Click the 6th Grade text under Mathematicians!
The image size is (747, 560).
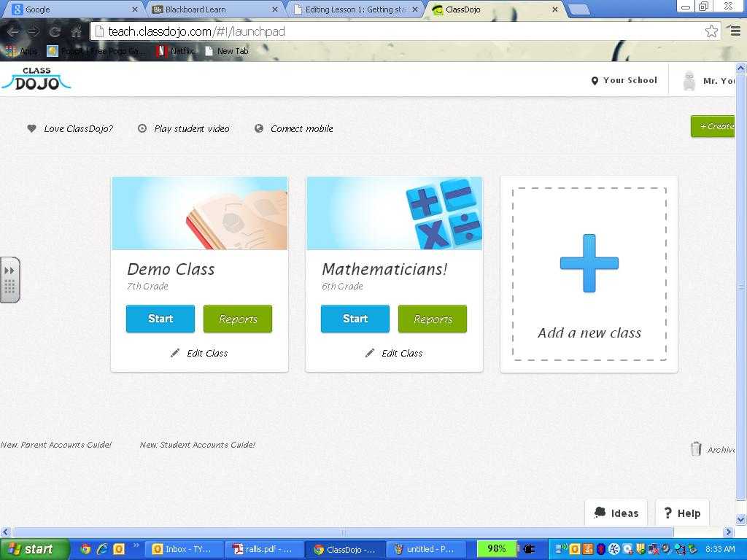pos(343,286)
